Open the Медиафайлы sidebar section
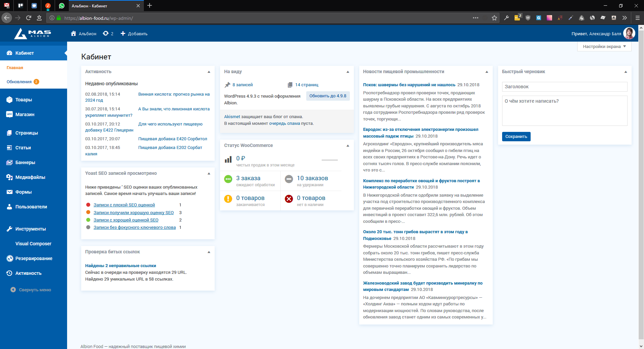The height and width of the screenshot is (349, 644). click(x=30, y=177)
